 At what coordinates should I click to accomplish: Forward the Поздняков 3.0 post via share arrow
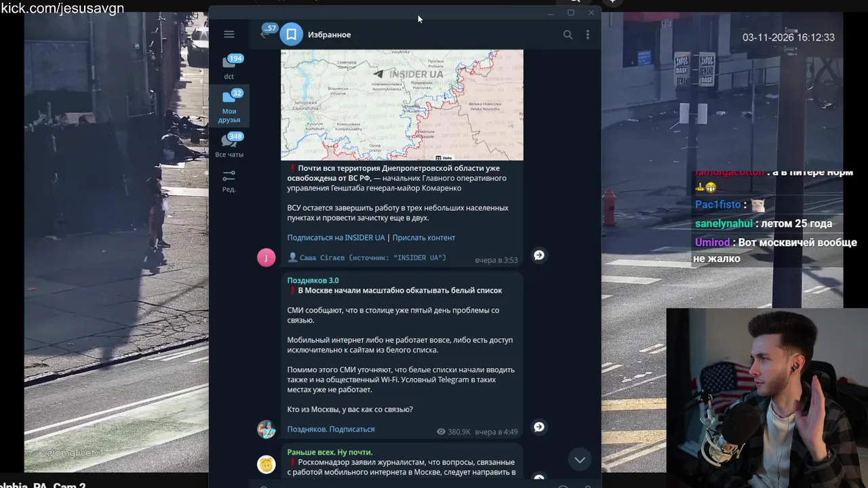pyautogui.click(x=539, y=427)
